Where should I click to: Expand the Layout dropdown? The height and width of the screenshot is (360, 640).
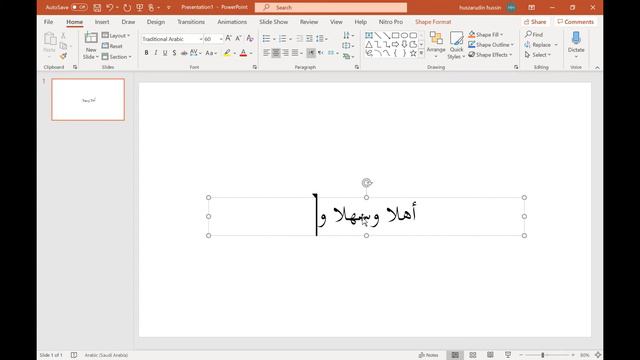pyautogui.click(x=116, y=36)
